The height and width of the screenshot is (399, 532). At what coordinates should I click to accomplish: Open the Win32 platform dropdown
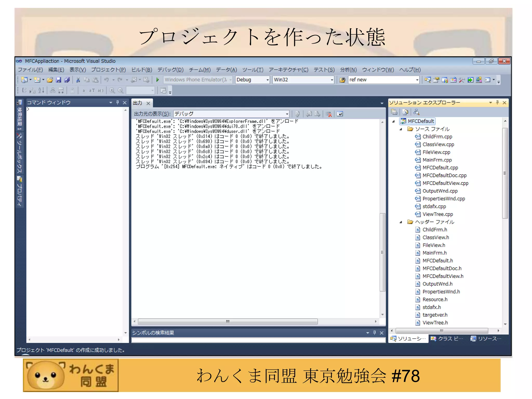point(332,80)
